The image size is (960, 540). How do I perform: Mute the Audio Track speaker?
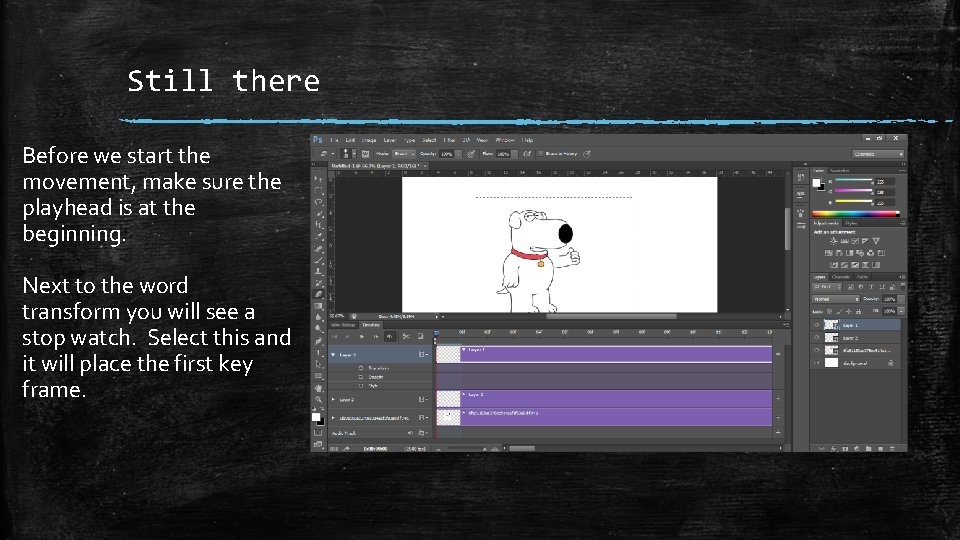coord(410,433)
